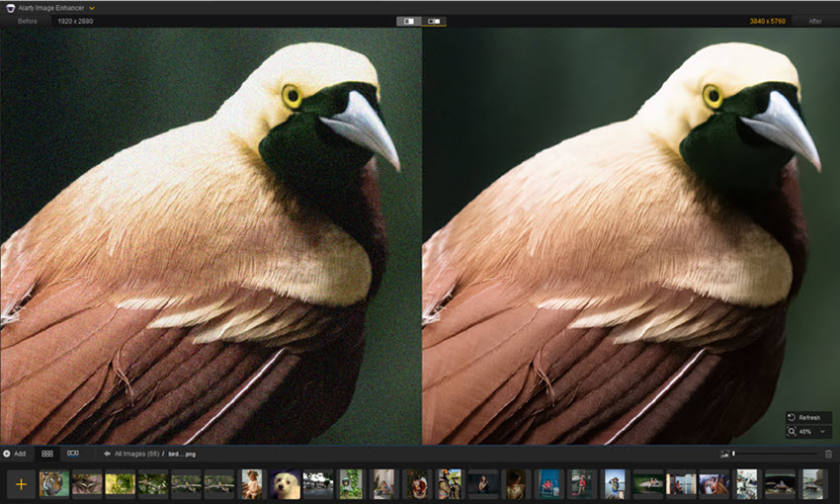Select the blue chair thumbnail
Image resolution: width=840 pixels, height=504 pixels.
pyautogui.click(x=549, y=484)
